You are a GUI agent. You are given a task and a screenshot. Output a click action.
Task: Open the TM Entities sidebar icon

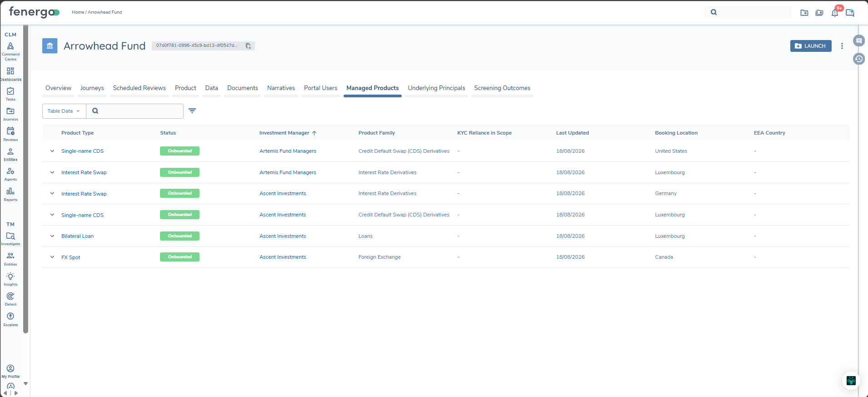coord(10,259)
